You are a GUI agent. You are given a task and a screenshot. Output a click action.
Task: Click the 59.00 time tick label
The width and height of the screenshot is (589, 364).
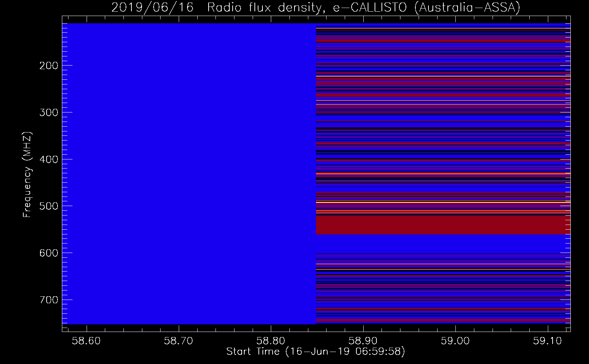tap(455, 341)
